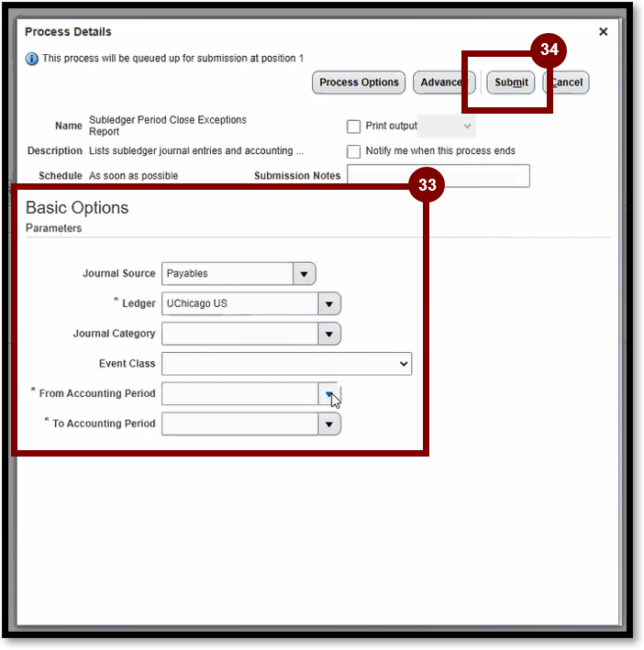Expand the Journal Source dropdown arrow
Image resolution: width=644 pixels, height=650 pixels.
click(305, 273)
